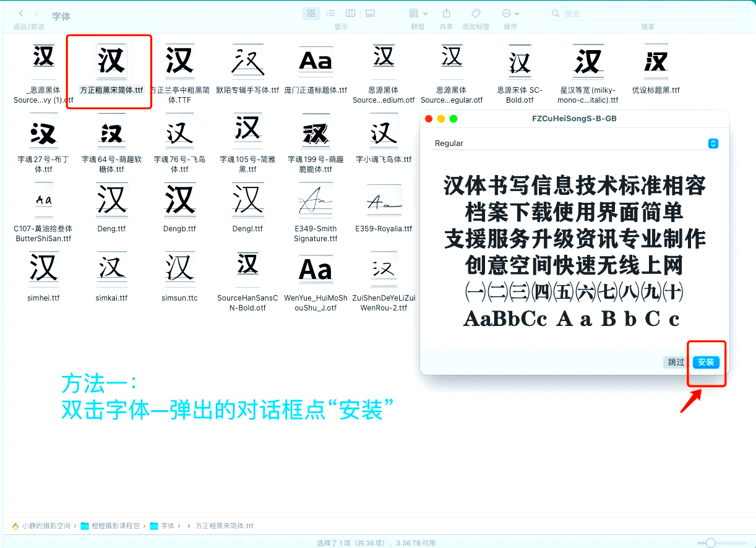Select the 方正粗黑宋简体.ttf font file

tap(111, 69)
